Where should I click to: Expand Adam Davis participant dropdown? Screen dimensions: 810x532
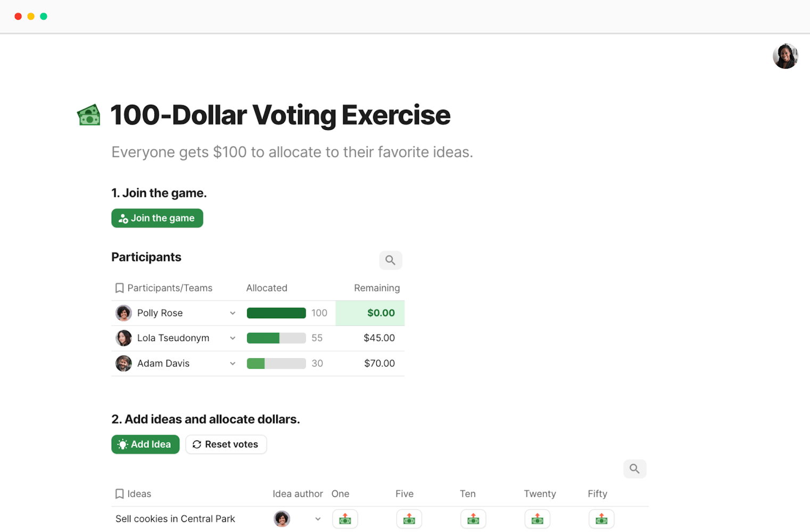click(x=233, y=364)
